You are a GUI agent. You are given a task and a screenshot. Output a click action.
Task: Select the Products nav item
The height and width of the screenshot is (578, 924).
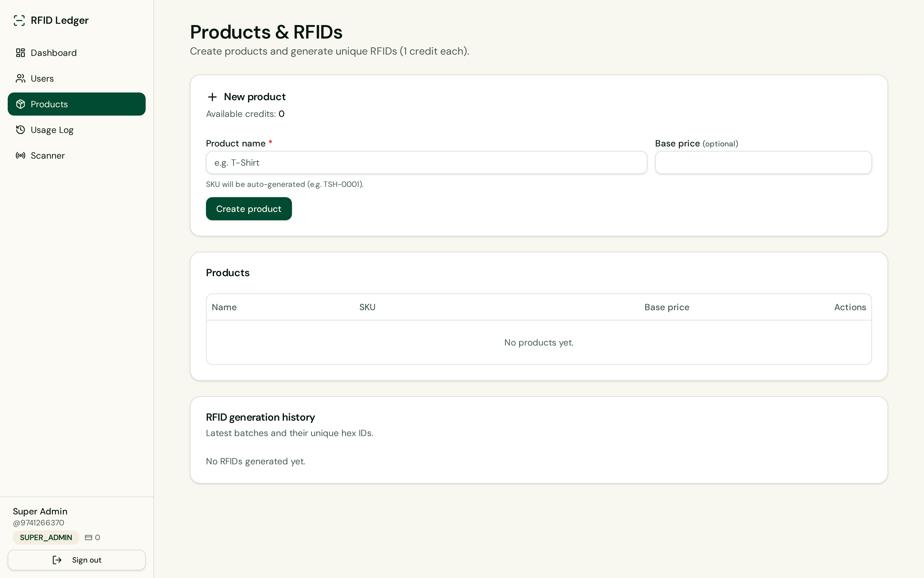click(x=76, y=104)
